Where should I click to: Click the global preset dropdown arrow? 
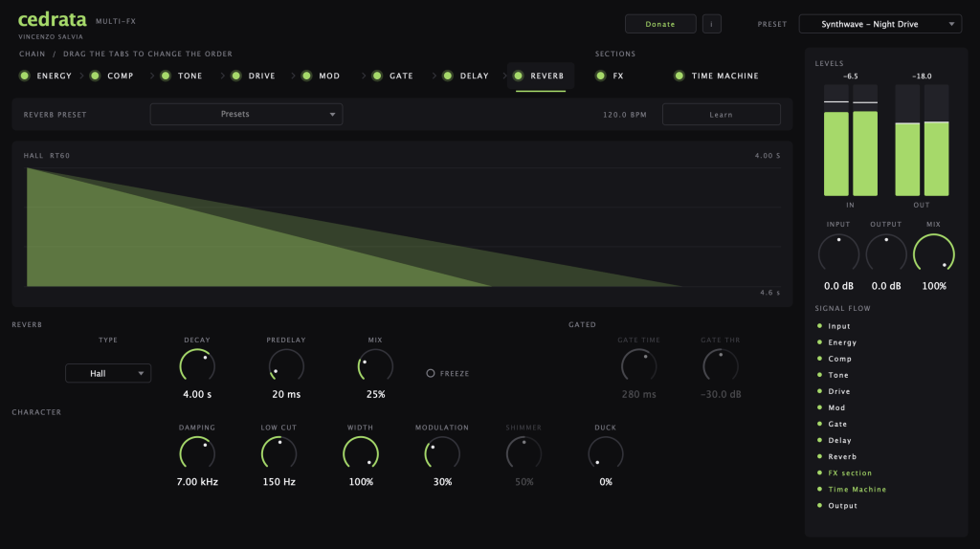pyautogui.click(x=951, y=24)
